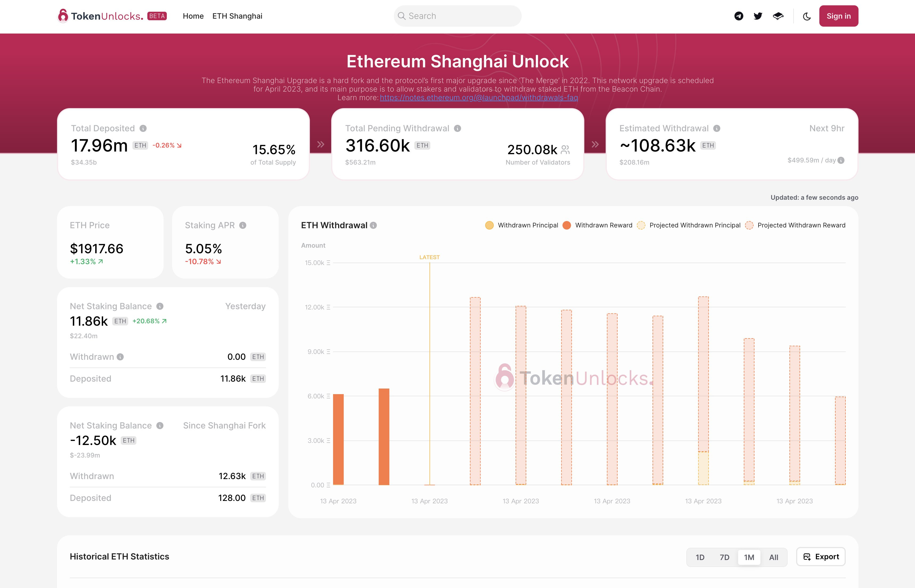Select the 1D time range tab
915x588 pixels.
click(700, 557)
